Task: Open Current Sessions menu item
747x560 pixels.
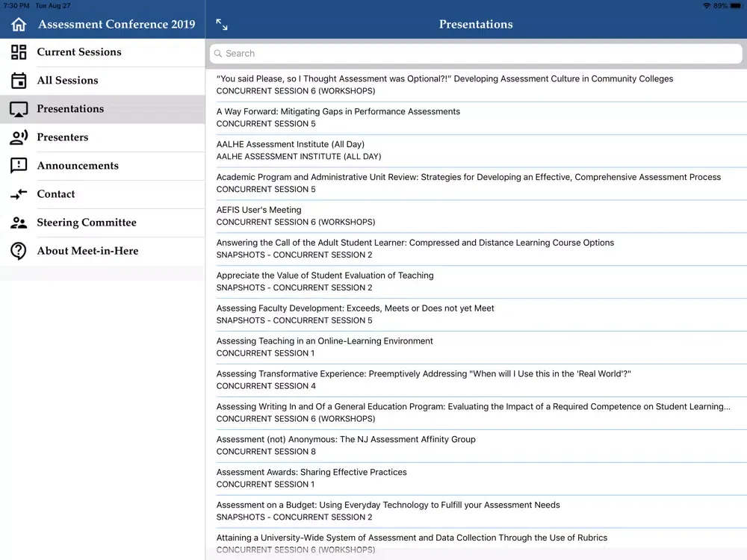Action: tap(102, 52)
